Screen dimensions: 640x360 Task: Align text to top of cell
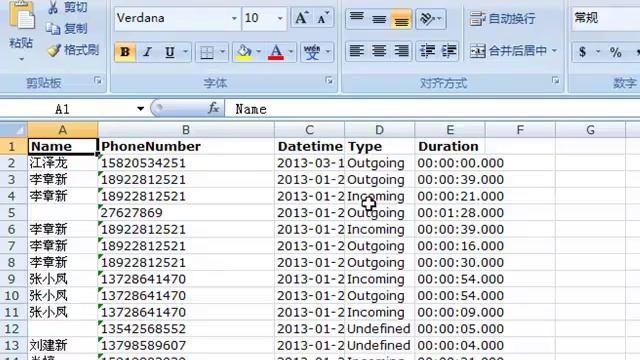[x=357, y=18]
